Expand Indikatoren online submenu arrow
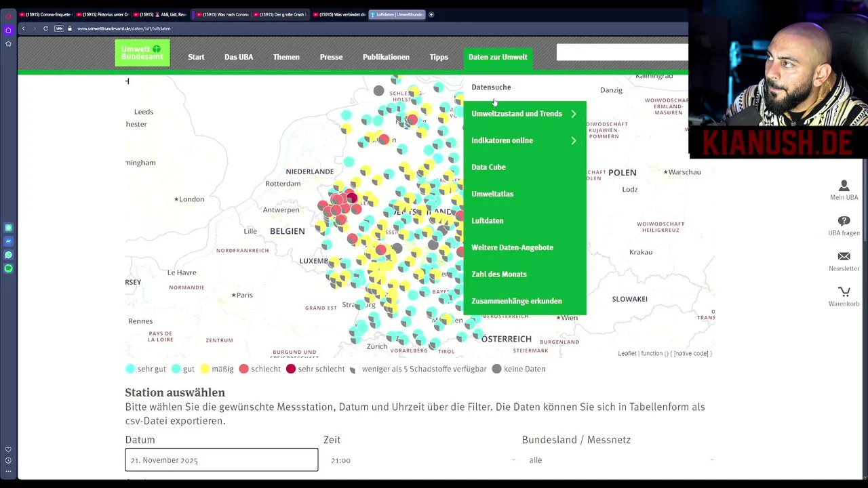868x488 pixels. tap(574, 140)
